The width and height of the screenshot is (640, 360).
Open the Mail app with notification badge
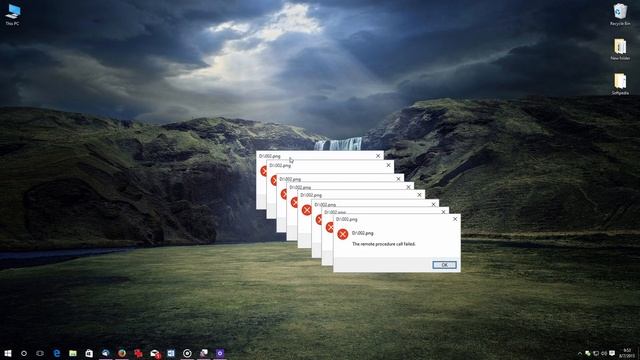(x=155, y=354)
